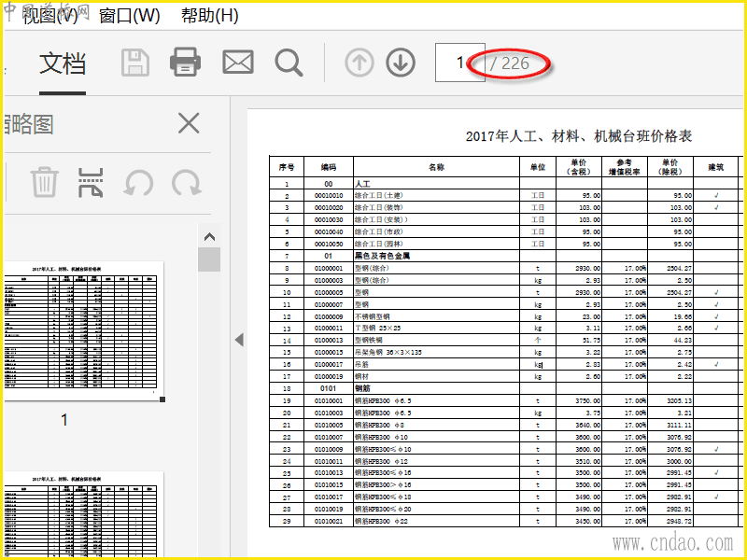Click the thumbnail panel scrollbar handle
Screen dimensions: 747x560
209,259
